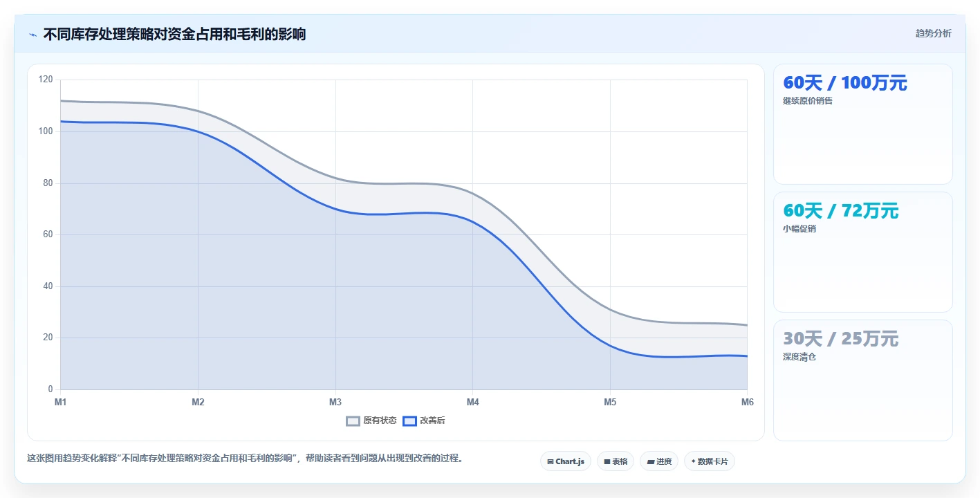The height and width of the screenshot is (498, 980).
Task: Click the M6 x-axis label
Action: pyautogui.click(x=747, y=402)
